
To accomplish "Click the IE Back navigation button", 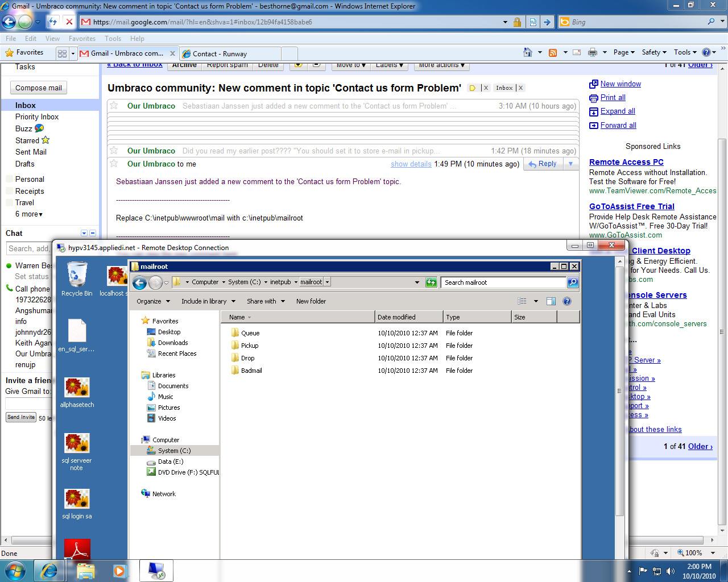I will click(x=9, y=22).
